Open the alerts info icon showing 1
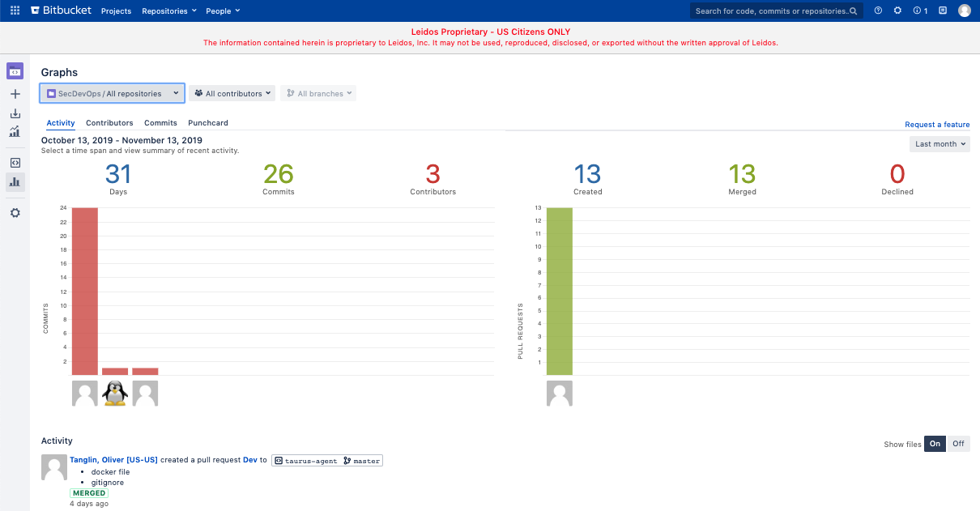This screenshot has height=511, width=980. pyautogui.click(x=920, y=11)
